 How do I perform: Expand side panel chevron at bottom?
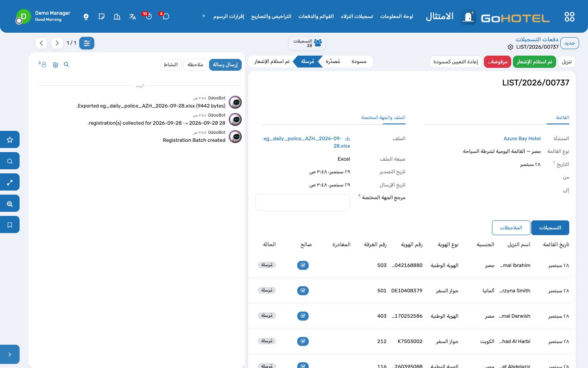(x=10, y=355)
